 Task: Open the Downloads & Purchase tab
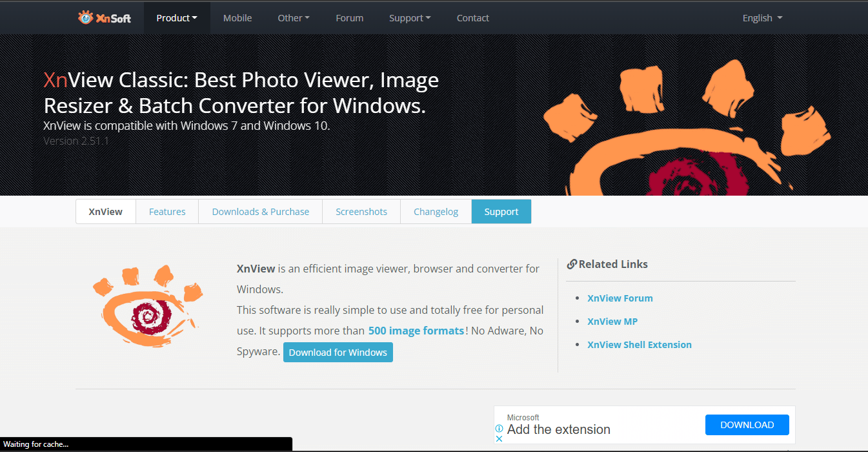[261, 212]
